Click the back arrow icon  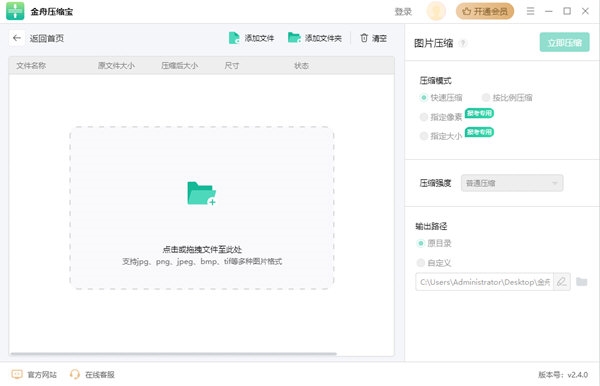coord(16,38)
